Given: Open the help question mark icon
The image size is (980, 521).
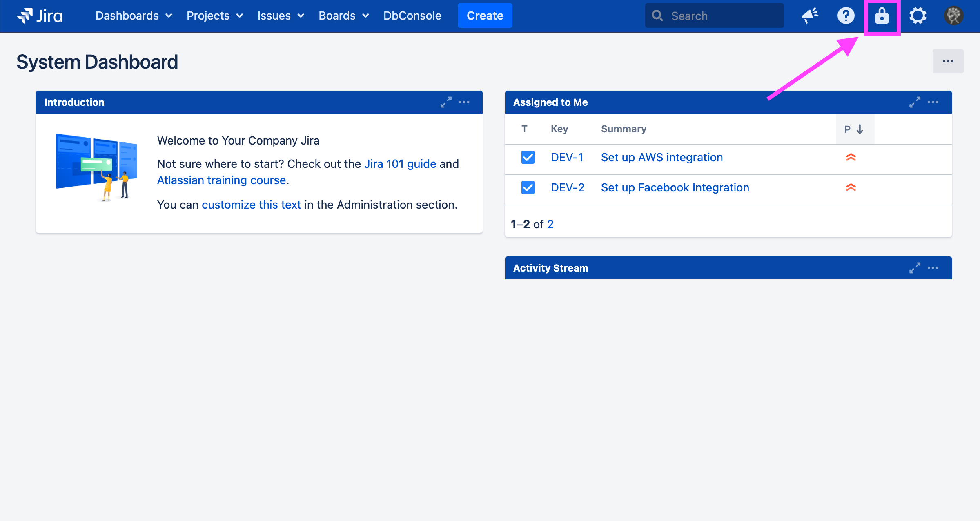Looking at the screenshot, I should [846, 16].
